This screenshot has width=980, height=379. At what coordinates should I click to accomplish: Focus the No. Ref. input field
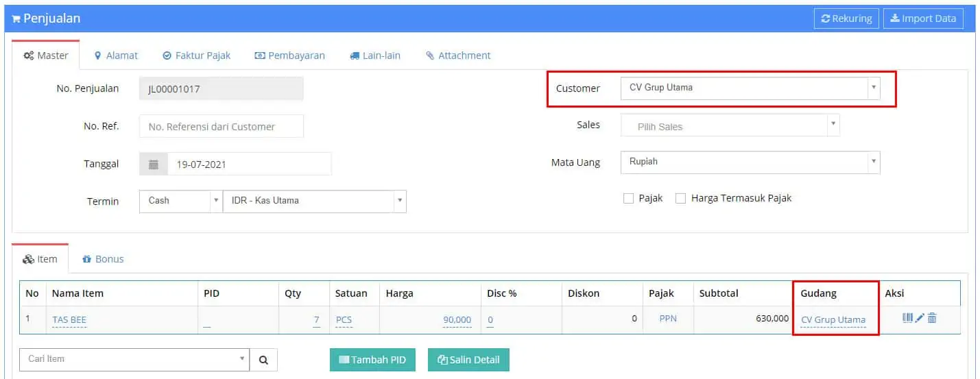point(222,126)
